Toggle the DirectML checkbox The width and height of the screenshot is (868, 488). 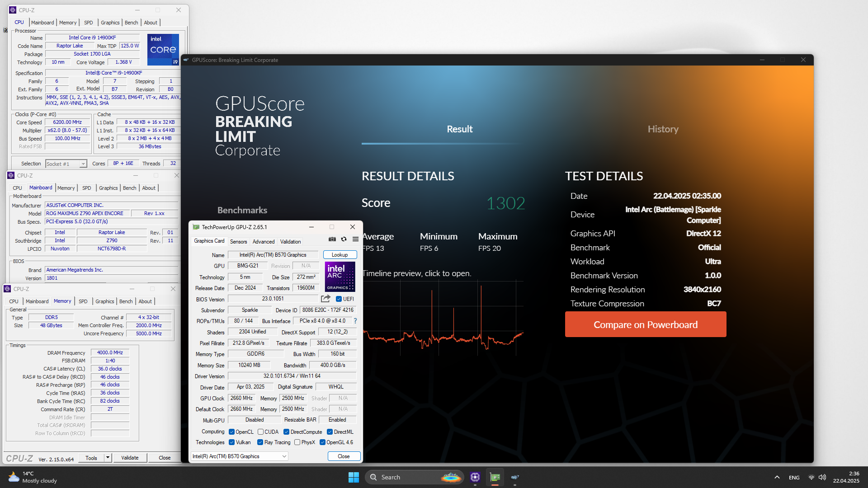(x=330, y=432)
